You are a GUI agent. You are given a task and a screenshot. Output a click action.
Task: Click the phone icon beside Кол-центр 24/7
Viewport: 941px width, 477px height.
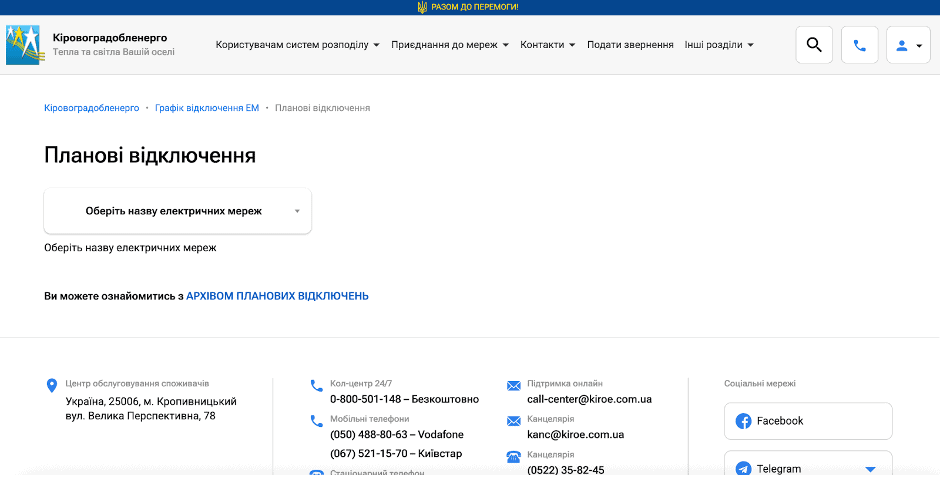click(x=316, y=386)
